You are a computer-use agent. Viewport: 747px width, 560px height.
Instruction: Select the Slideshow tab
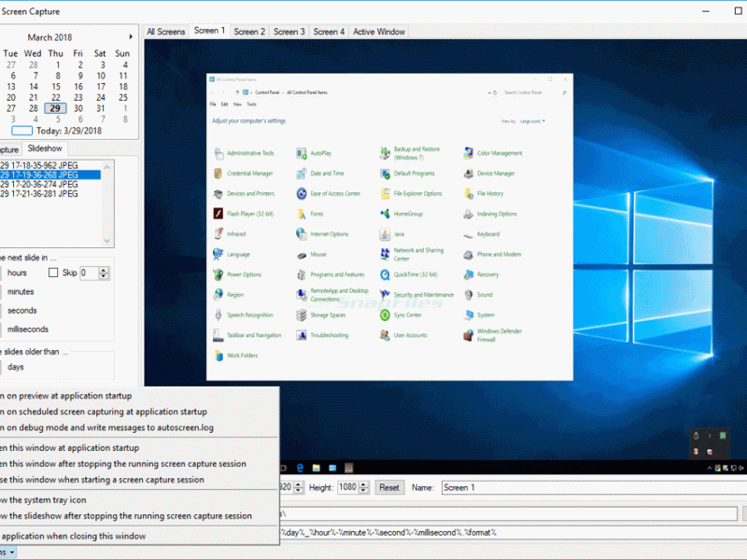pos(45,148)
